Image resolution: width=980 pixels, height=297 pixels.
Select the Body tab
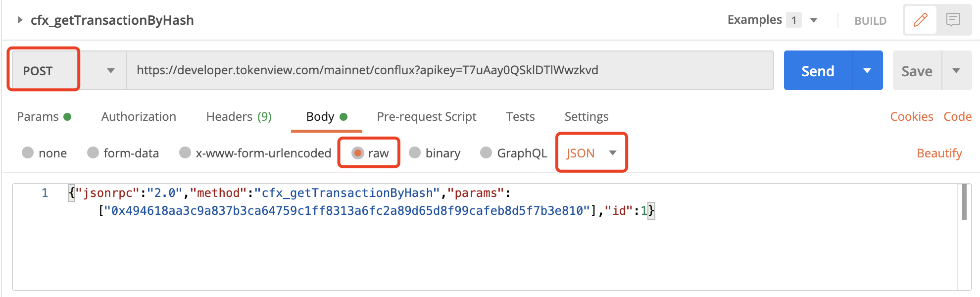[327, 117]
